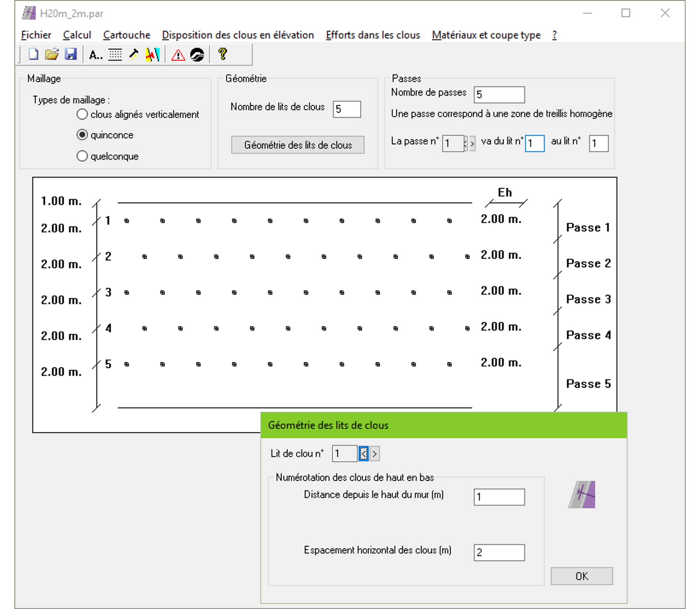Click the yellow-cyan cross-section materials icon

tap(153, 55)
